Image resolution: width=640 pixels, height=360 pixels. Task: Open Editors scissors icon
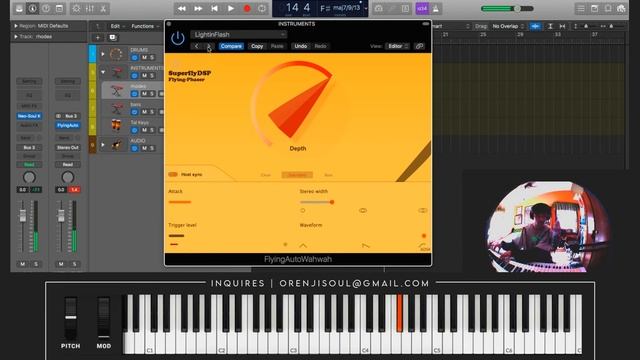(x=103, y=9)
